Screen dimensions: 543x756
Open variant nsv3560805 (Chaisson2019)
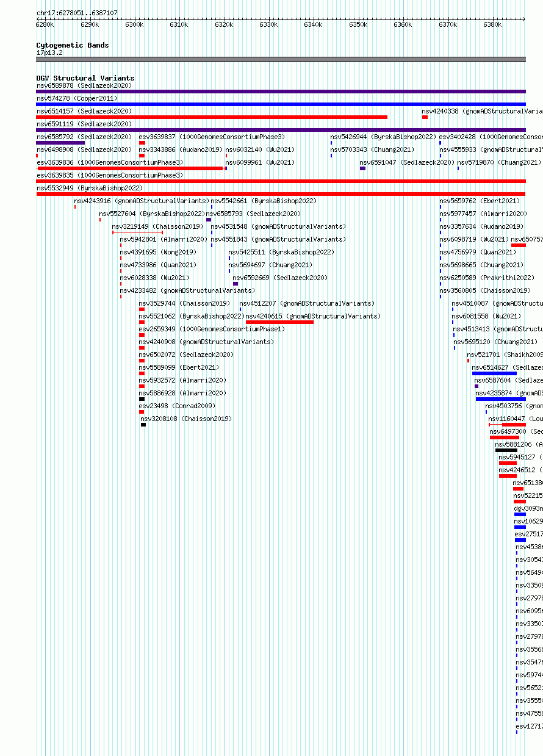(485, 290)
